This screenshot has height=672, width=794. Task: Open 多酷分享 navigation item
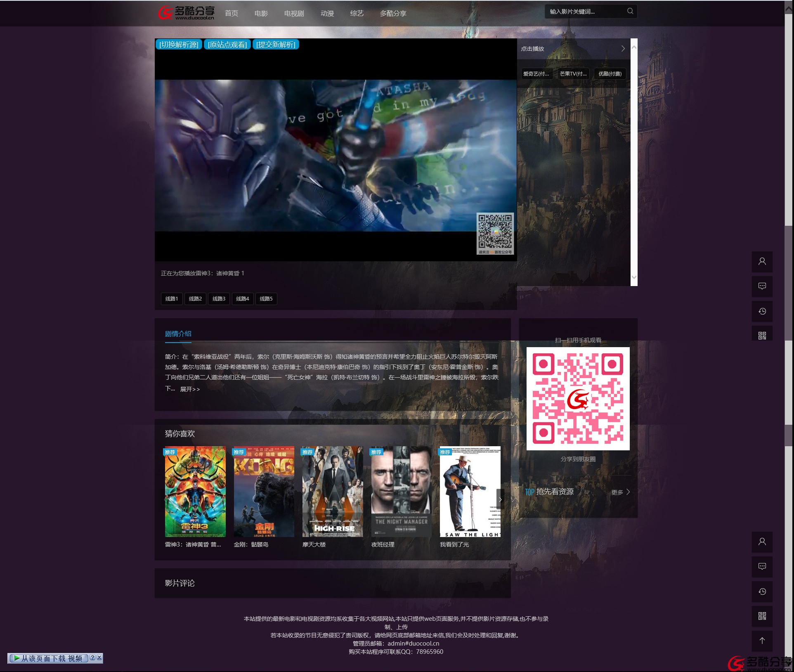tap(393, 13)
